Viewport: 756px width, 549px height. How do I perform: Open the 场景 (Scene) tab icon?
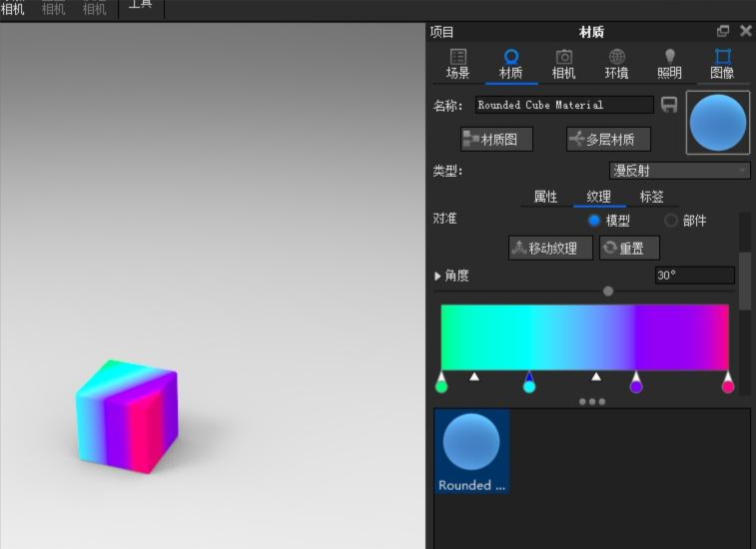(457, 57)
